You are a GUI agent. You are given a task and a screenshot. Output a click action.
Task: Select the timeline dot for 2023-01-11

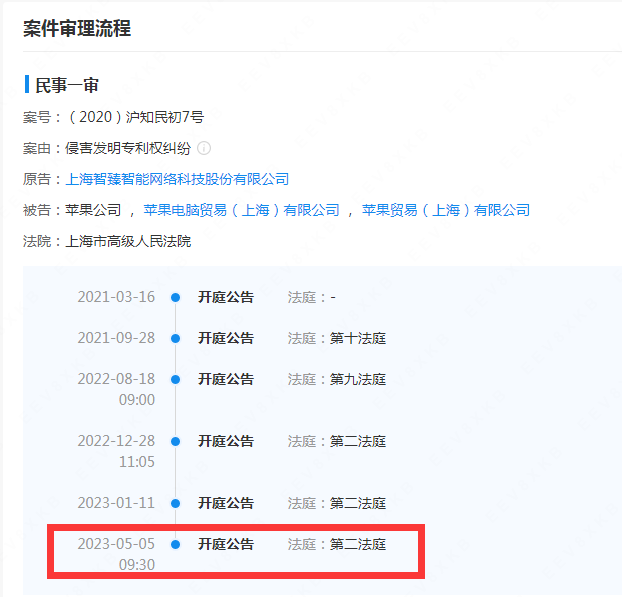point(175,503)
